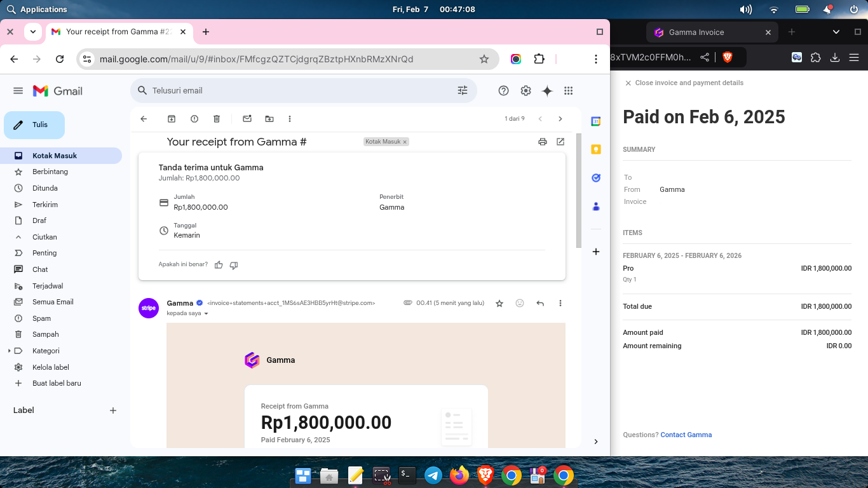
Task: Click the Archive icon in email toolbar
Action: [x=172, y=119]
